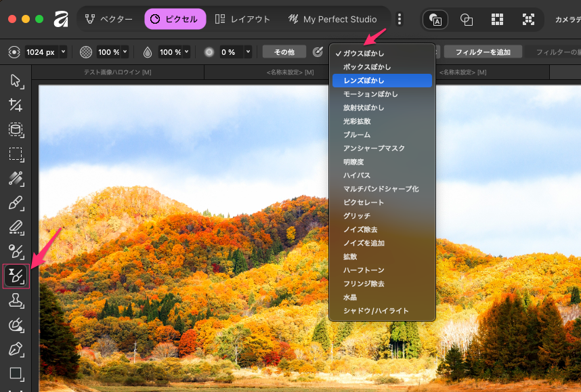The width and height of the screenshot is (581, 392).
Task: Pick the Paint Brush tool
Action: point(16,202)
